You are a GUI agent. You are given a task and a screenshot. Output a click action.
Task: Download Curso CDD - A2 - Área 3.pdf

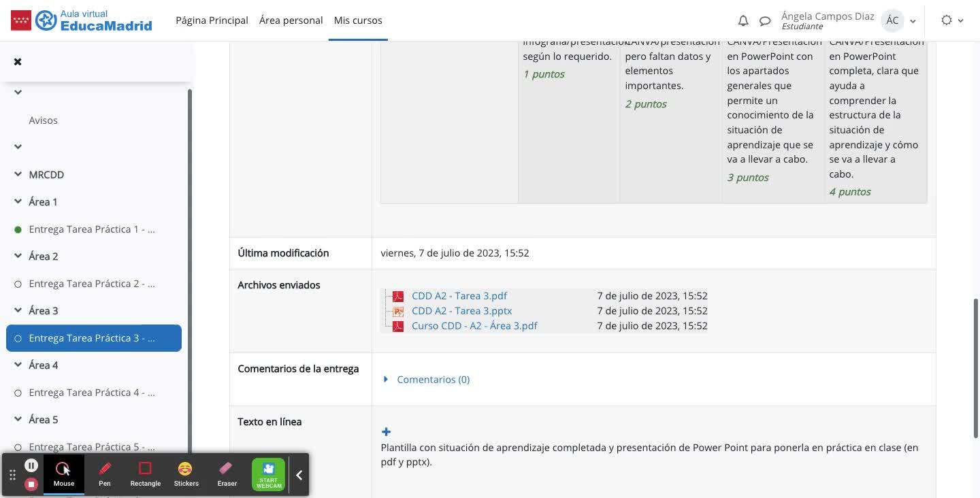point(474,326)
